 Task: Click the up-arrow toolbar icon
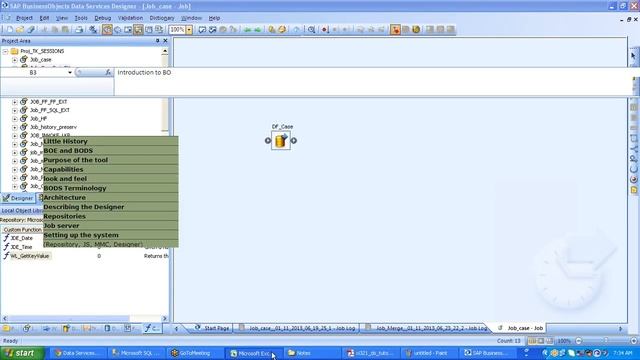point(296,29)
